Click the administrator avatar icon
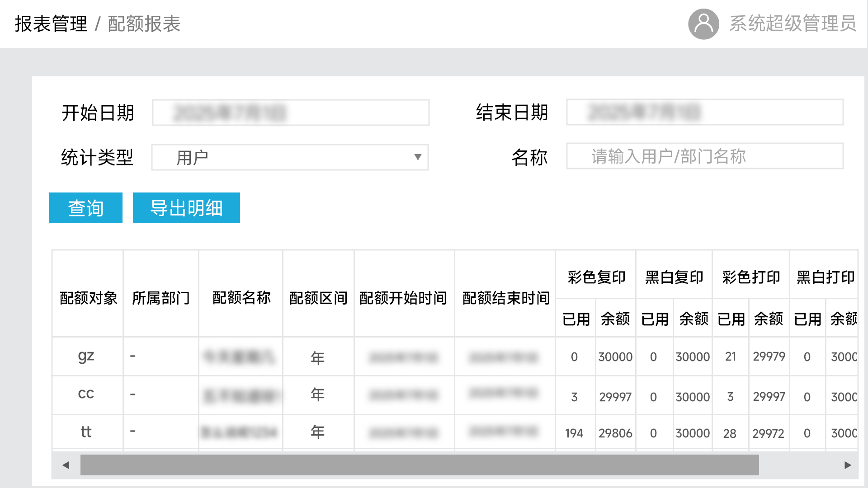This screenshot has height=488, width=868. click(x=703, y=24)
